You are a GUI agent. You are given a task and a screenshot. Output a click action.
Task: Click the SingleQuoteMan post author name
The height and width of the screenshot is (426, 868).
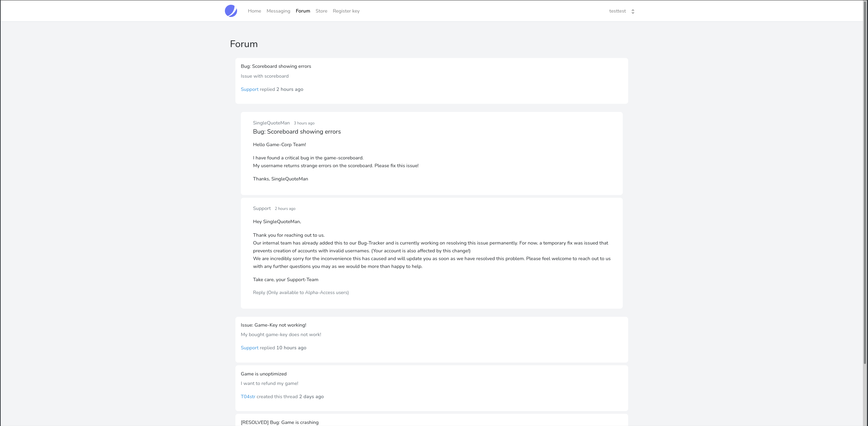(x=271, y=123)
